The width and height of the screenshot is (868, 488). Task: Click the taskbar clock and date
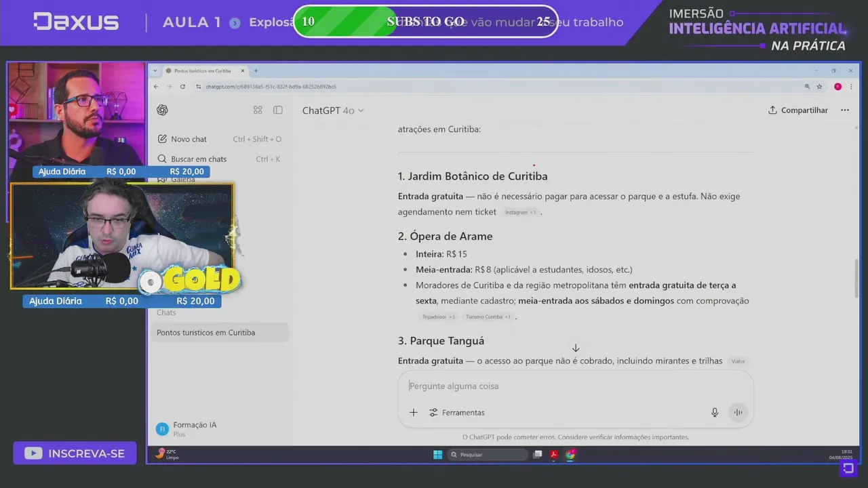[840, 455]
